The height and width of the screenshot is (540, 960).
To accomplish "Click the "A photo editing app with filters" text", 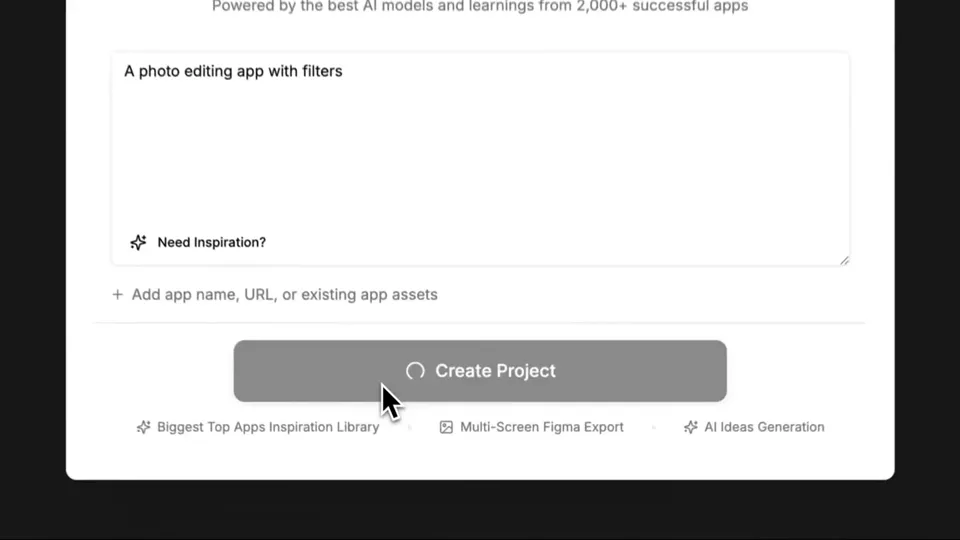I will click(x=233, y=71).
